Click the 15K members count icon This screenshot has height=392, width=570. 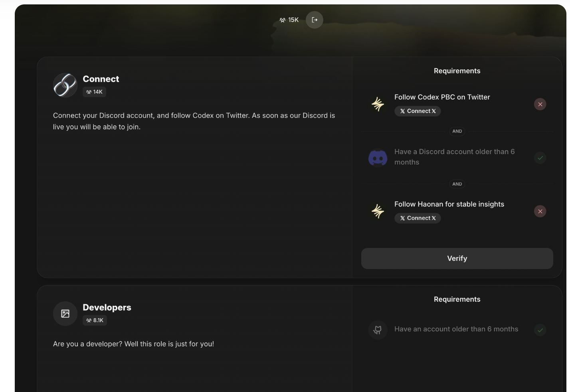283,20
